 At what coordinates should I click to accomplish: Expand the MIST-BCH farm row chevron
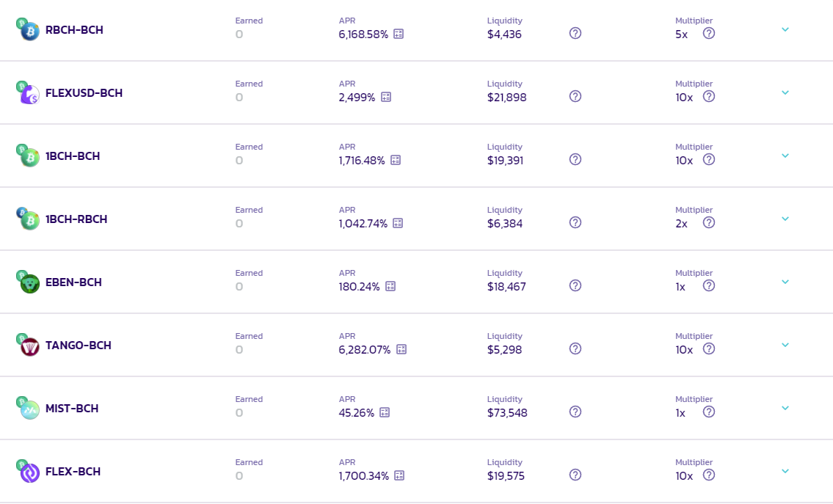tap(785, 408)
